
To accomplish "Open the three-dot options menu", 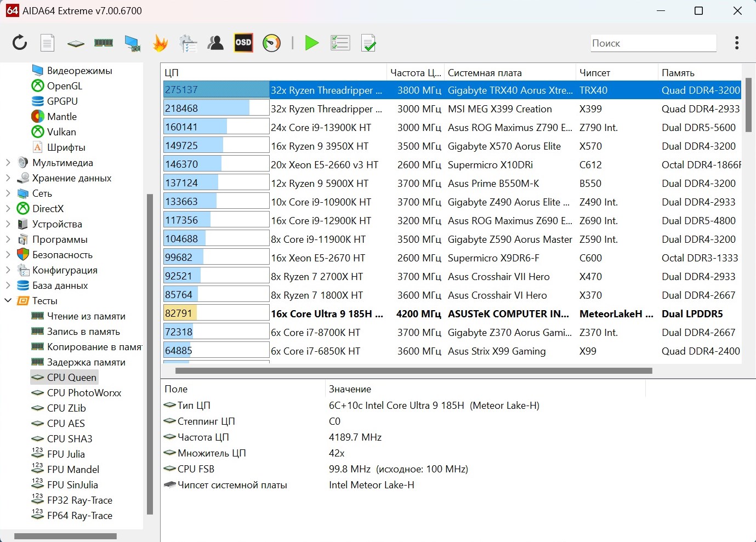I will (x=736, y=43).
